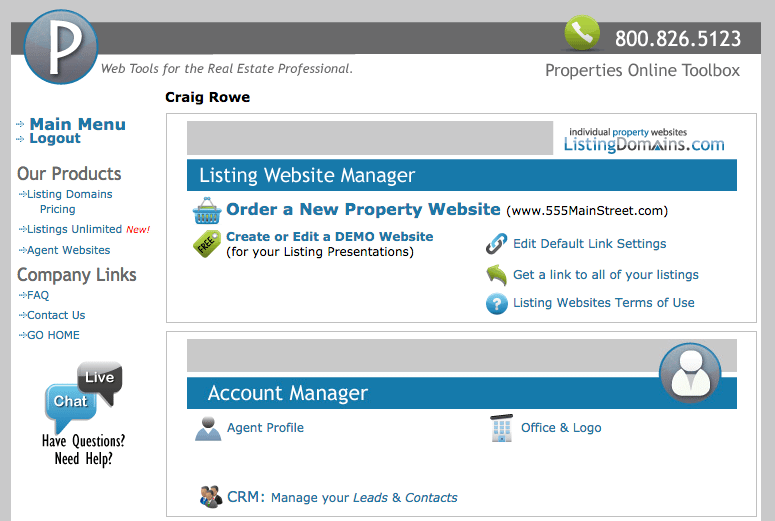Click the Listing Website Manager header bar
The image size is (775, 521).
(x=462, y=175)
